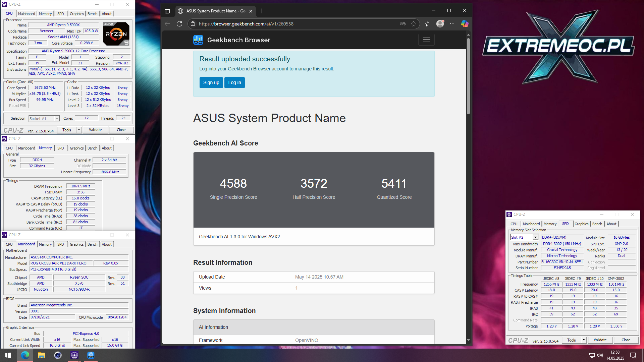This screenshot has width=644, height=362.
Task: Open the Windows Start menu
Action: pos(8,355)
